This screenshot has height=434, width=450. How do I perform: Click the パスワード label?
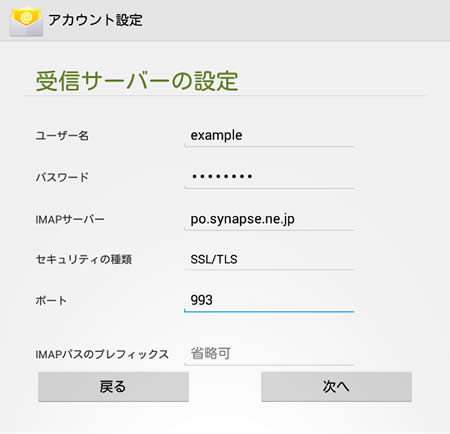coord(62,177)
